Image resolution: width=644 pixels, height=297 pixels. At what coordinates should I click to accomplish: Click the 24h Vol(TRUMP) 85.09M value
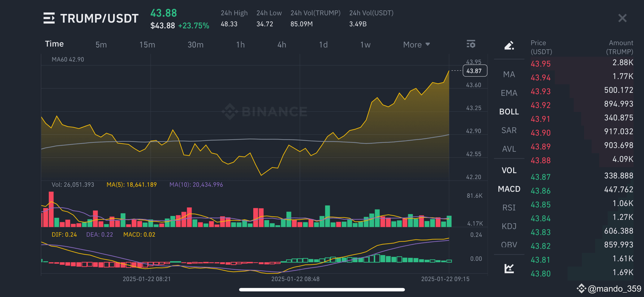[x=302, y=24]
